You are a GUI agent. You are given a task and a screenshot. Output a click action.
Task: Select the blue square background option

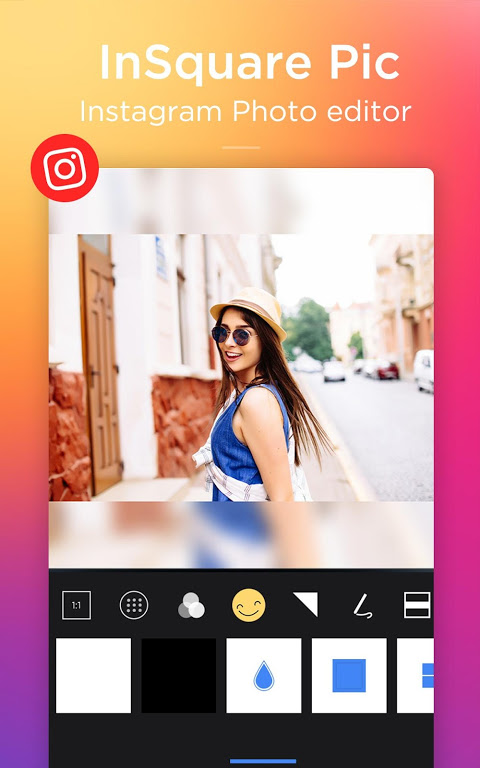(x=349, y=675)
